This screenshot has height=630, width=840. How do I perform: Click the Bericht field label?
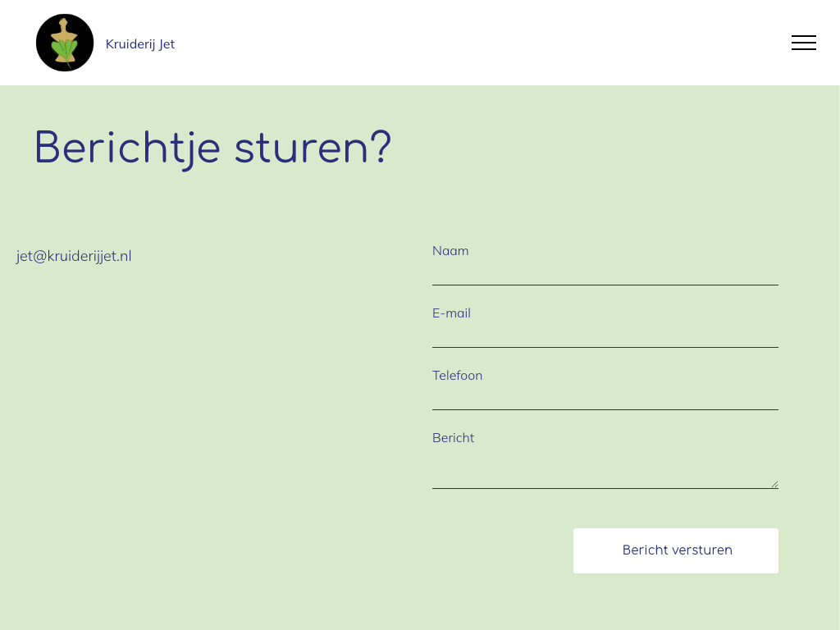(453, 438)
